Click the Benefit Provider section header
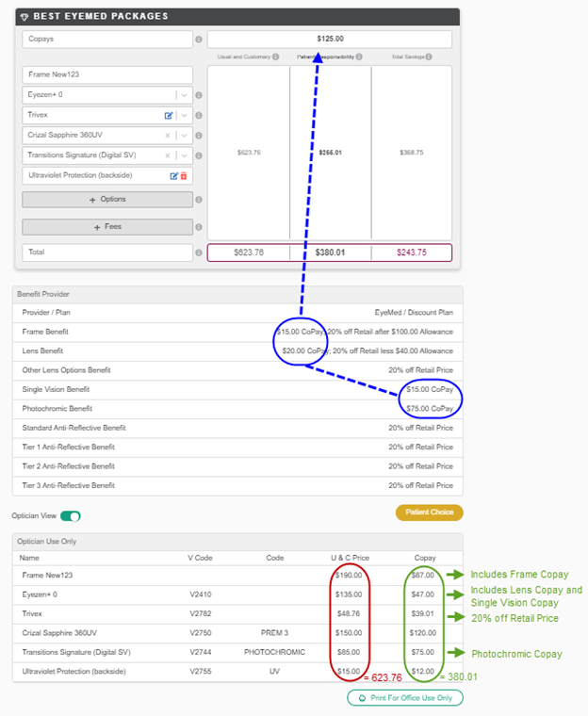Image resolution: width=588 pixels, height=716 pixels. point(237,295)
